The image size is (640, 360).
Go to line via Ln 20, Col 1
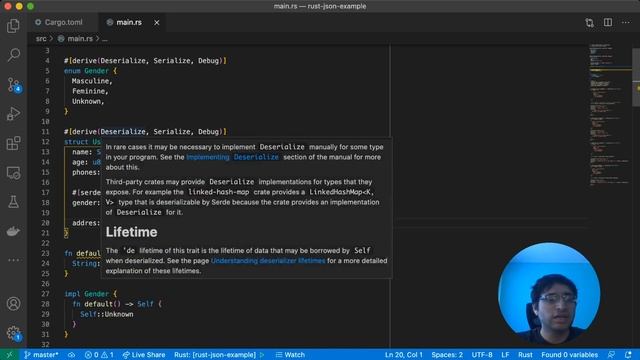point(403,355)
